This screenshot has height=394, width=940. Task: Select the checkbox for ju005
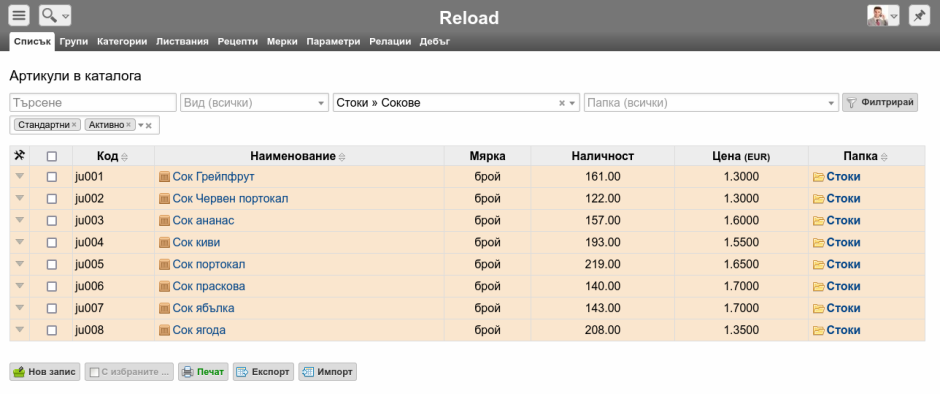point(52,264)
